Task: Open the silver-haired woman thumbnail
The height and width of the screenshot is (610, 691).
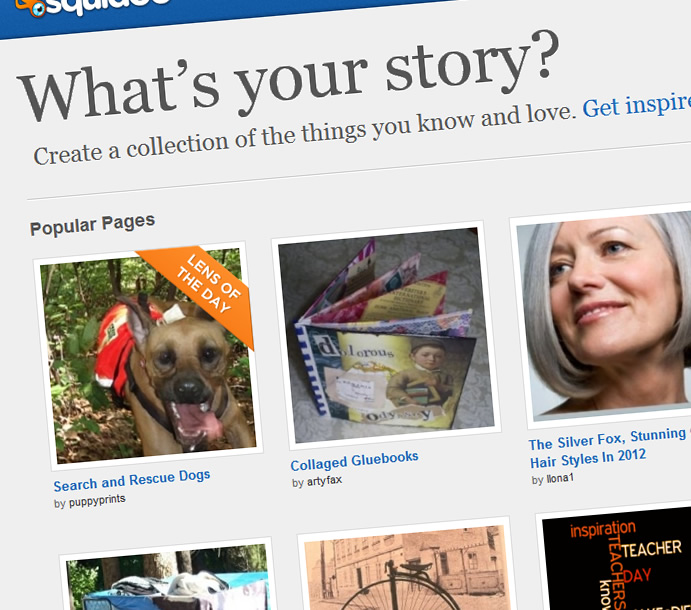Action: click(x=608, y=315)
